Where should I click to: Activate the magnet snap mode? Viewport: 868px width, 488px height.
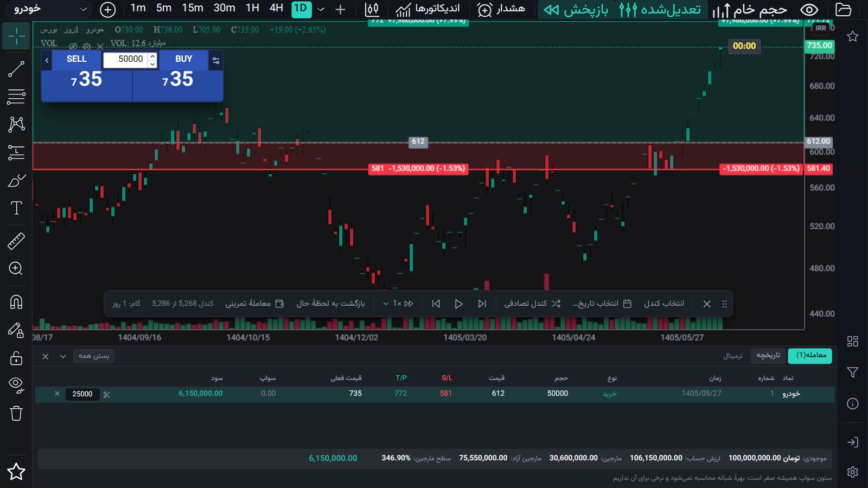[16, 301]
